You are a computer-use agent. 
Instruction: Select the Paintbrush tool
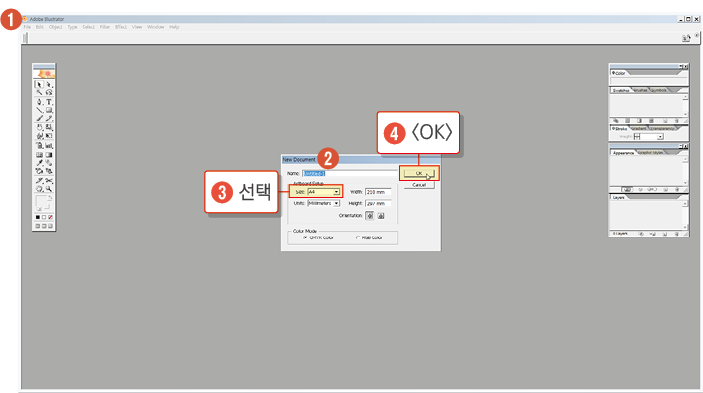pyautogui.click(x=39, y=119)
